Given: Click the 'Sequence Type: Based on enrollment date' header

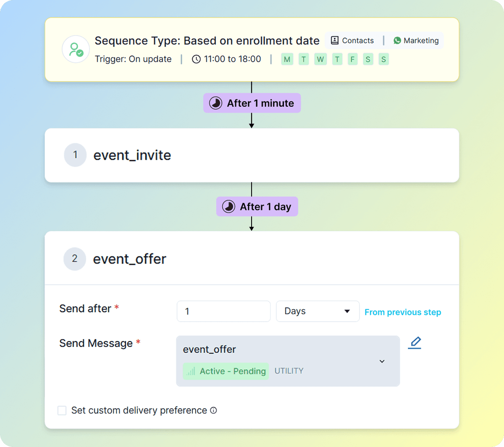Looking at the screenshot, I should pos(207,40).
